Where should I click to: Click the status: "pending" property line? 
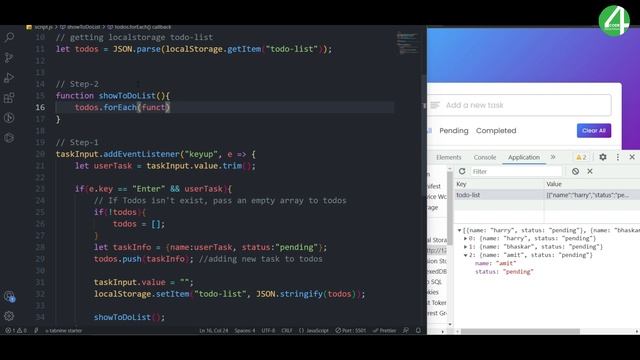[x=504, y=272]
